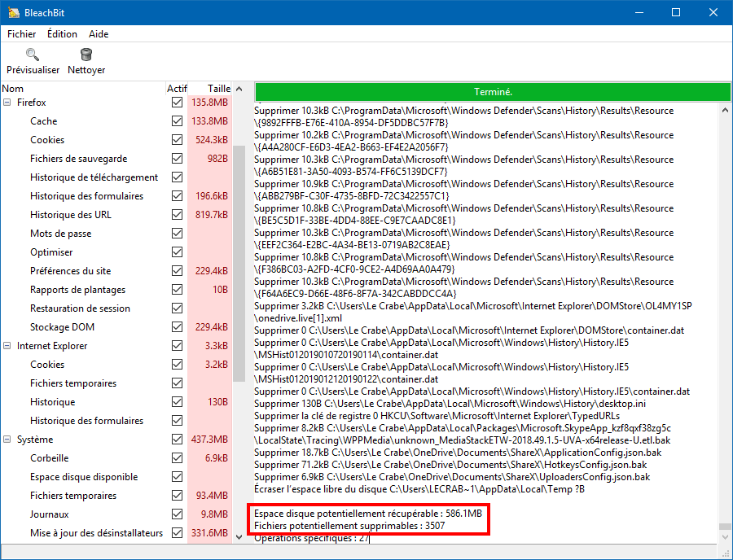This screenshot has height=560, width=733.
Task: Toggle Historique de téléchargement checkbox
Action: tap(178, 177)
